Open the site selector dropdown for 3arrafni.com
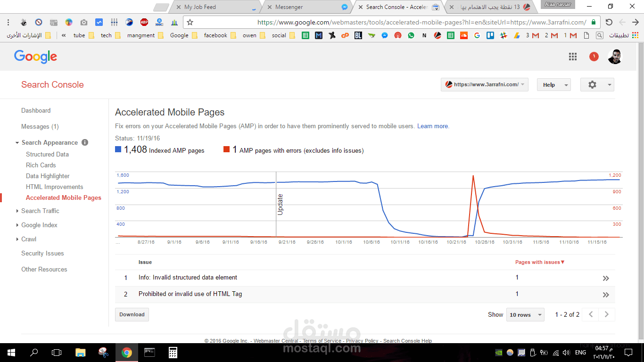Image resolution: width=644 pixels, height=362 pixels. tap(485, 84)
